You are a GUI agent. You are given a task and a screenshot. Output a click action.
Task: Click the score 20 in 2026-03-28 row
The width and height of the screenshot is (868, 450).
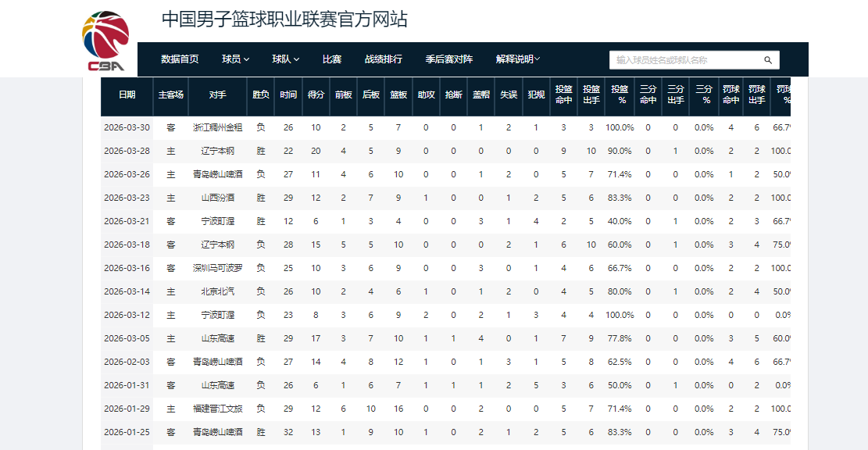click(x=316, y=151)
